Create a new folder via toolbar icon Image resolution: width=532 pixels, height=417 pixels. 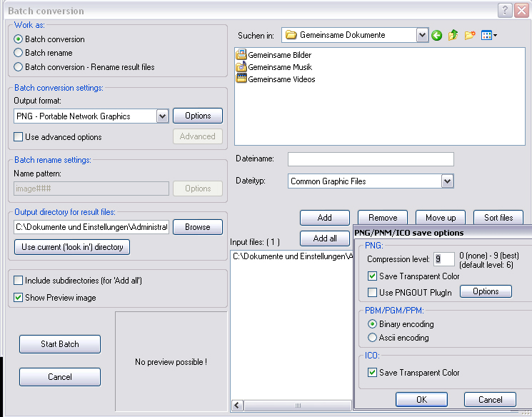470,35
